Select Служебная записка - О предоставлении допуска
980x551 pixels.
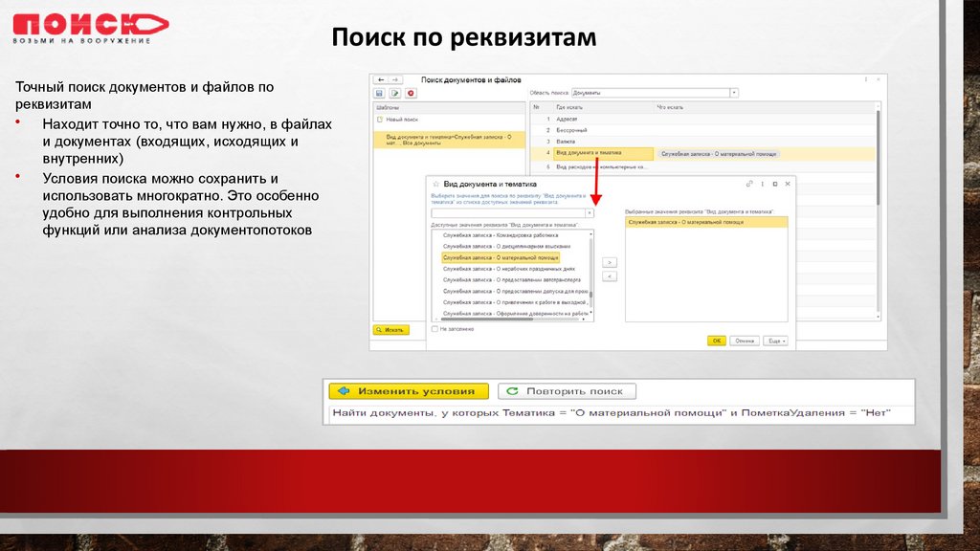(x=515, y=291)
